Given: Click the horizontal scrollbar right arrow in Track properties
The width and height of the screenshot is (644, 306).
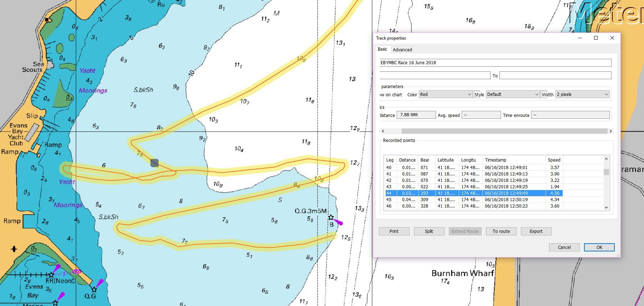Looking at the screenshot, I should (x=610, y=131).
